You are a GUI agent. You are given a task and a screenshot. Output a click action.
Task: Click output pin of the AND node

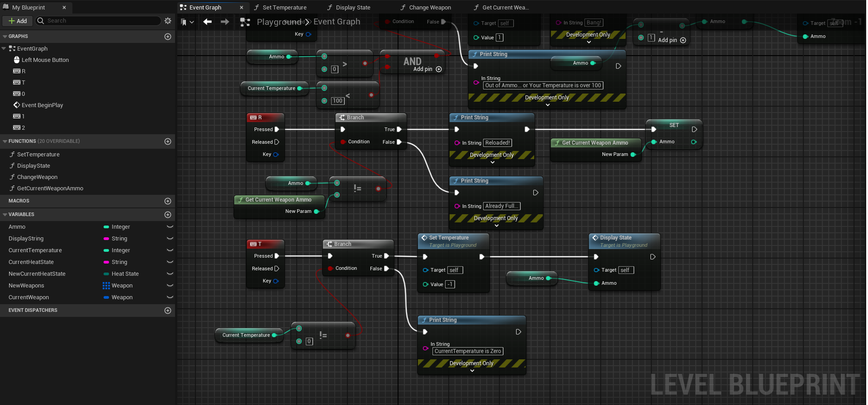click(436, 56)
